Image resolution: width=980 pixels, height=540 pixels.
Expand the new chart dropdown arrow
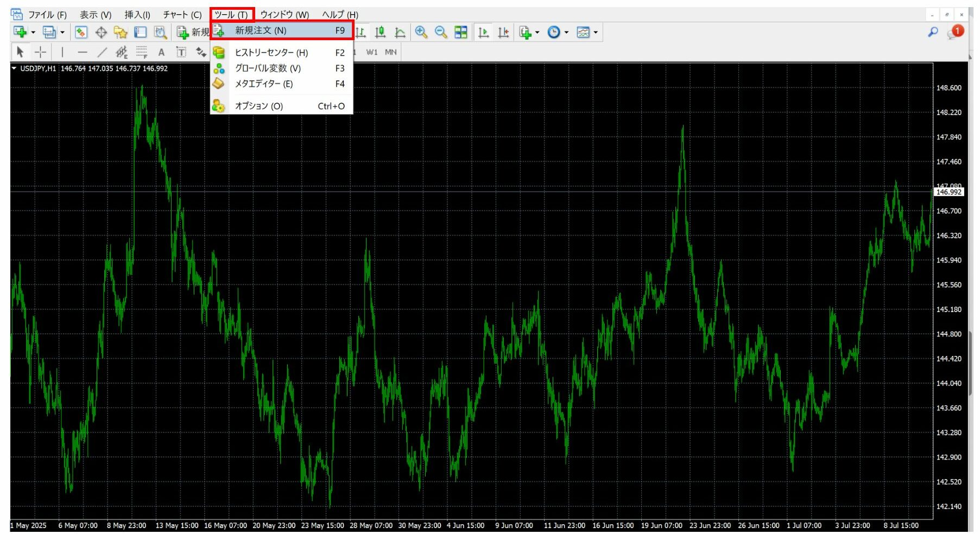(33, 33)
